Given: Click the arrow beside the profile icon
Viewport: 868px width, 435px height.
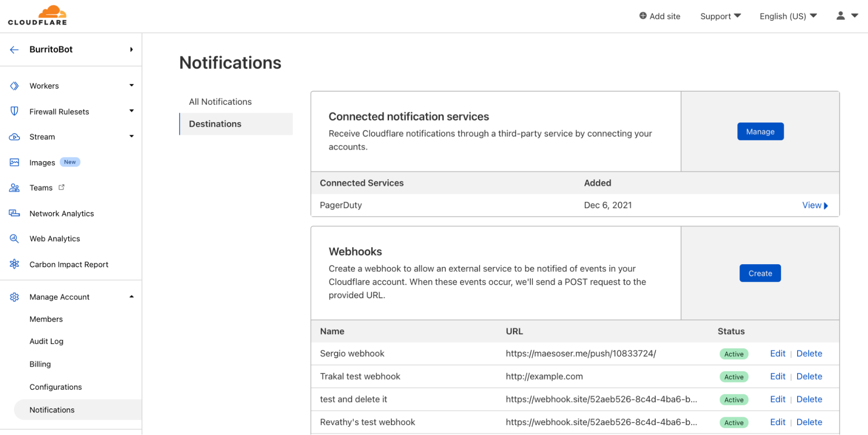Looking at the screenshot, I should pos(855,16).
